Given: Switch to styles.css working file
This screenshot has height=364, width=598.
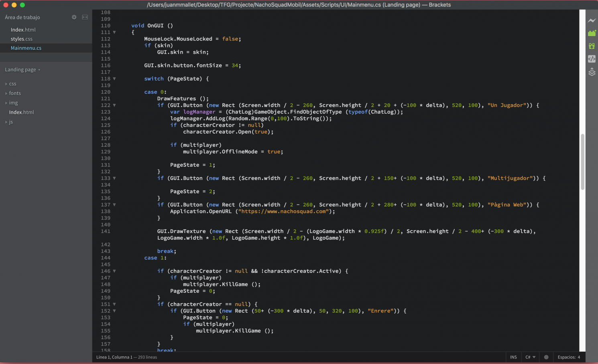Looking at the screenshot, I should pos(22,39).
